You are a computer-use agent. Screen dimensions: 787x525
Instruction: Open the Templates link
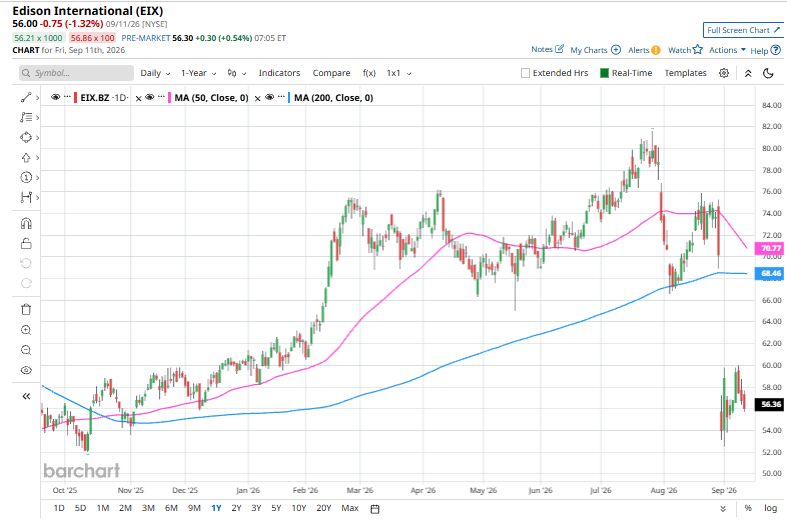coord(686,73)
